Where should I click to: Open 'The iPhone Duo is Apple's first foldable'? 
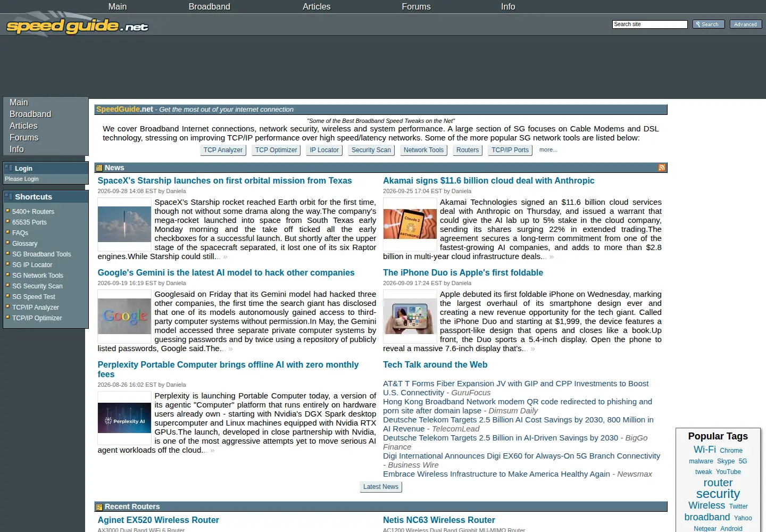pyautogui.click(x=463, y=273)
